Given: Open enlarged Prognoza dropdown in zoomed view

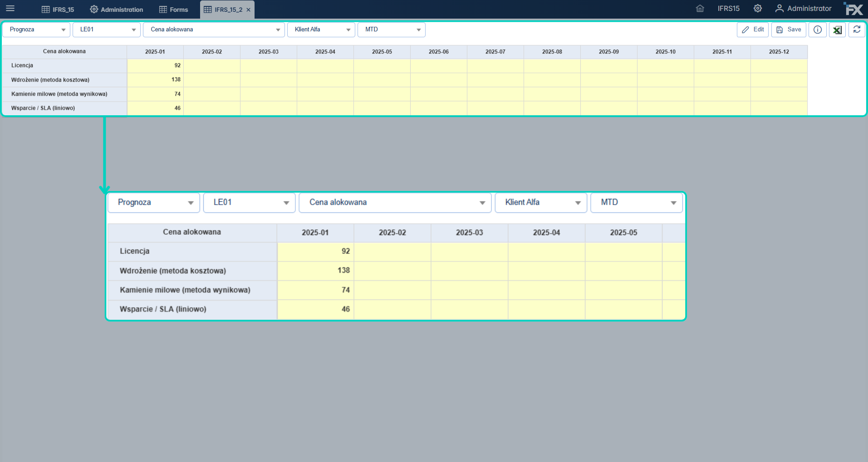Looking at the screenshot, I should 154,202.
